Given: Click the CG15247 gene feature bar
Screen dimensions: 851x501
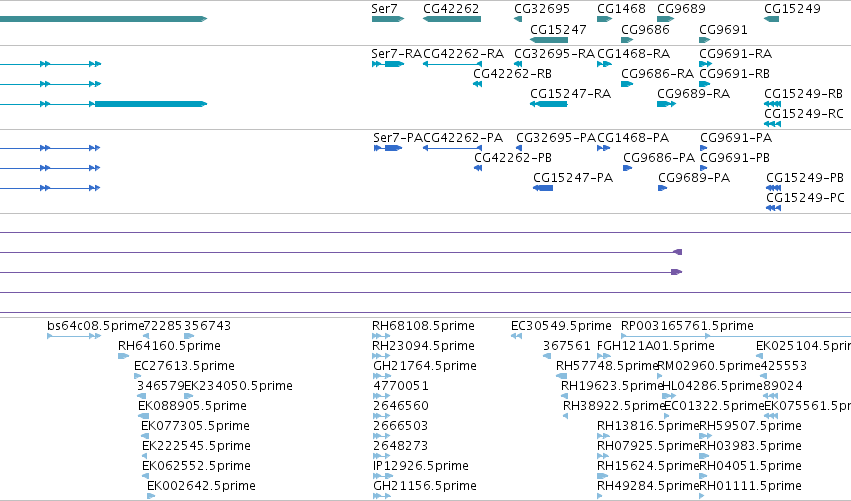Looking at the screenshot, I should click(549, 40).
